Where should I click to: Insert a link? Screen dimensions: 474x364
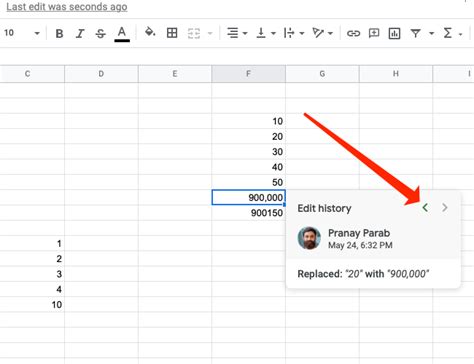(353, 33)
